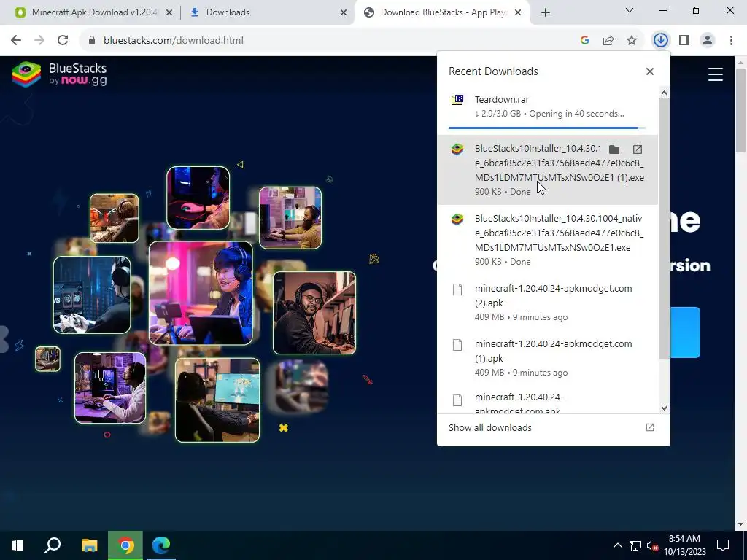This screenshot has height=560, width=747.
Task: Click the BlueStacks hamburger menu
Action: coord(715,74)
